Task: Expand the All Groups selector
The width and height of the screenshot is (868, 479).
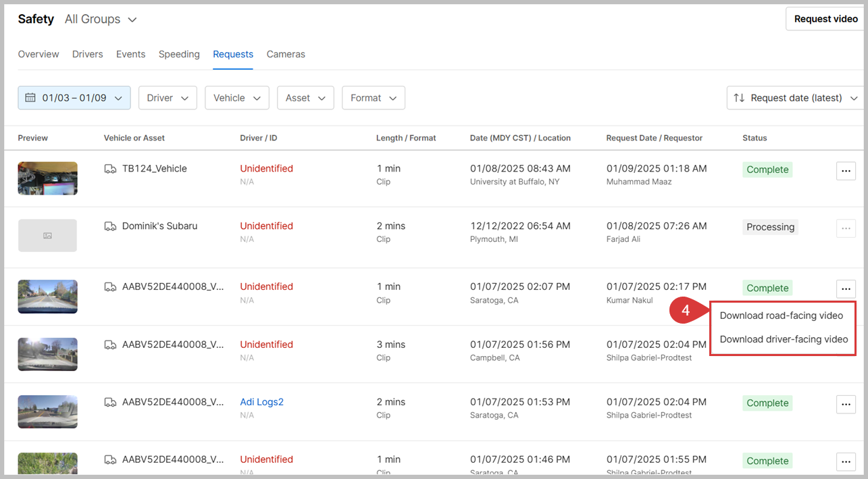Action: coord(101,20)
